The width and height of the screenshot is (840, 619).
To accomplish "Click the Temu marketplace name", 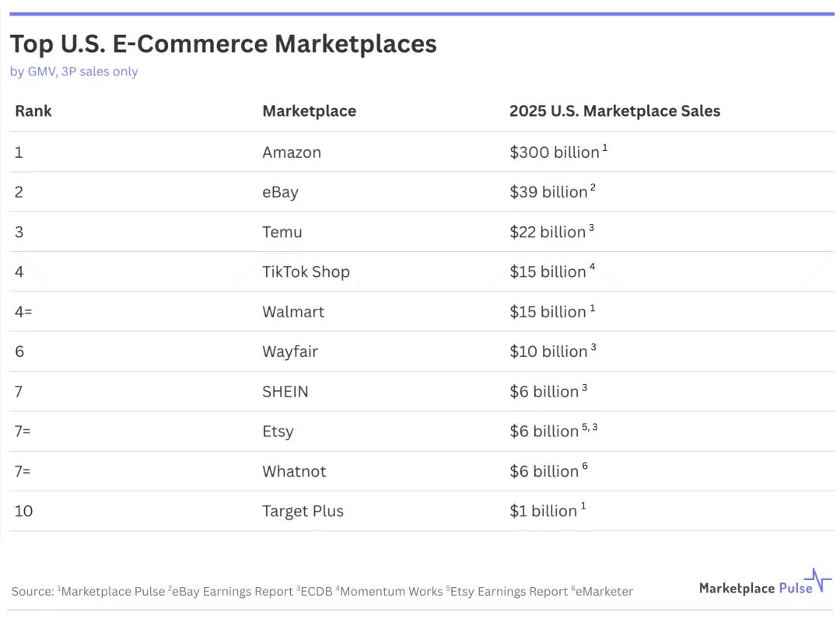I will point(282,232).
